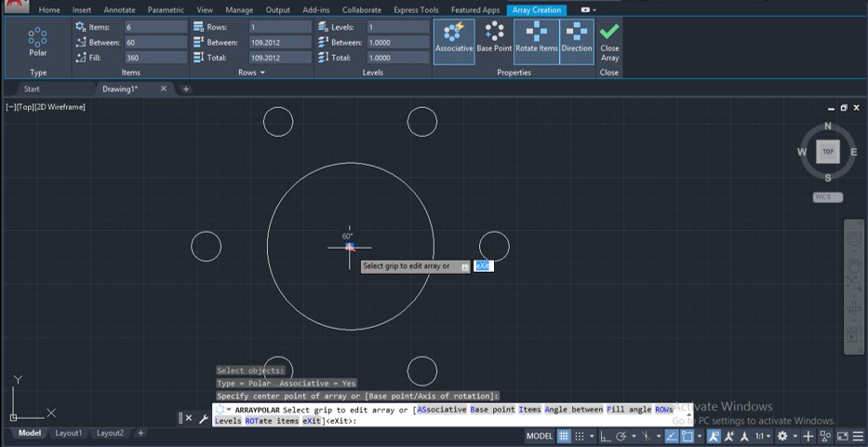This screenshot has width=868, height=447.
Task: Click the E direction on ViewCube compass
Action: [x=854, y=152]
